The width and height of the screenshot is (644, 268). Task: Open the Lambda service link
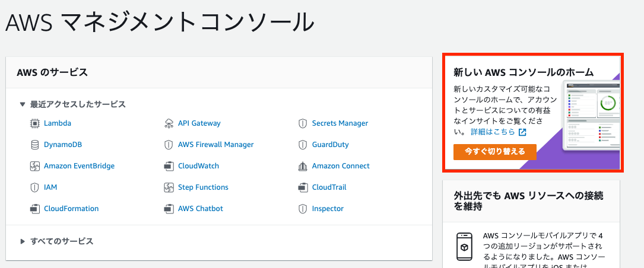pyautogui.click(x=58, y=123)
